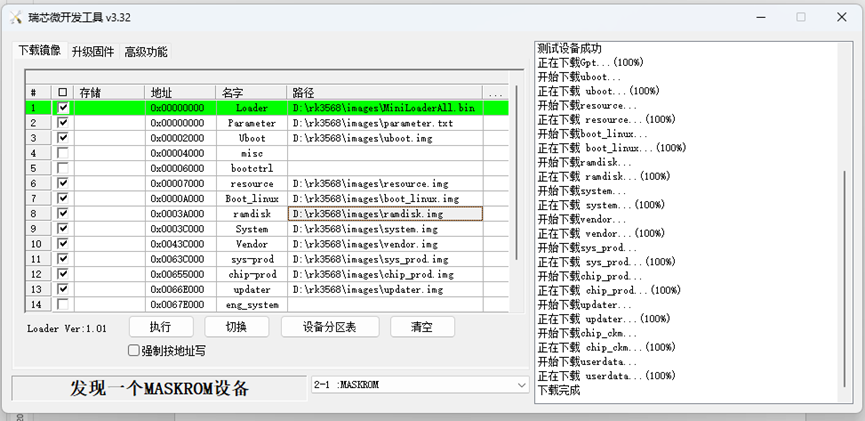Viewport: 865px width, 421px height.
Task: Click the parameter.txt path cell
Action: 385,122
